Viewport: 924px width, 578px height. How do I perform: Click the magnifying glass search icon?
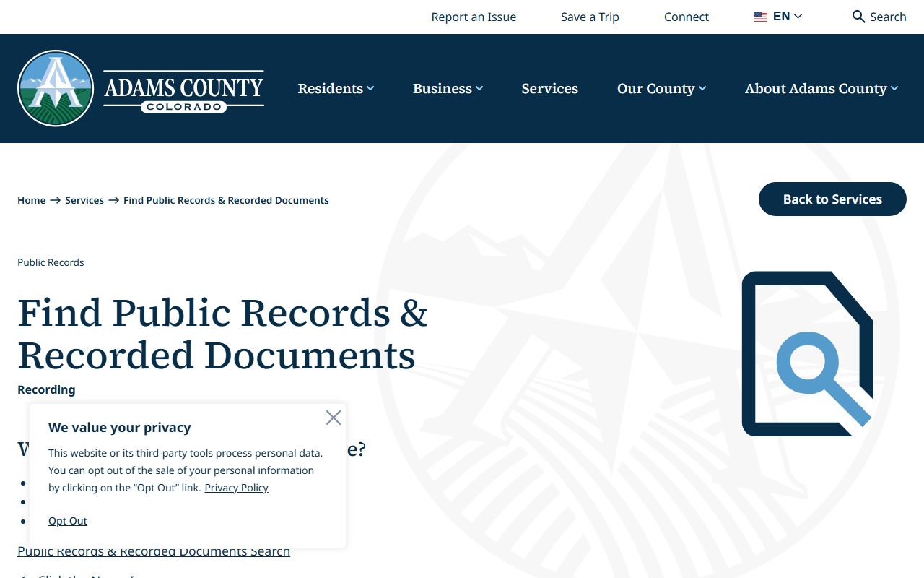click(858, 17)
